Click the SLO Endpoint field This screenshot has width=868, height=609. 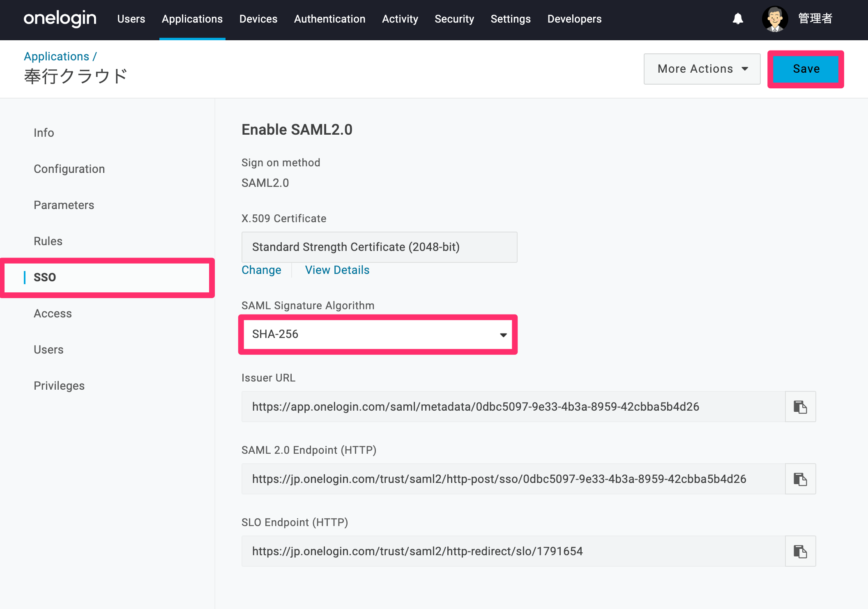(513, 551)
